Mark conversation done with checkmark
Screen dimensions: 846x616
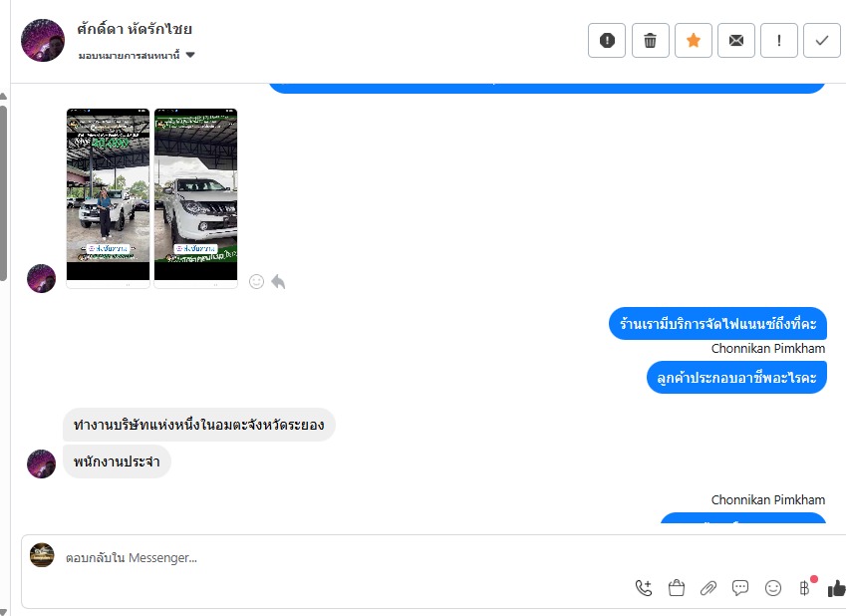(x=822, y=40)
